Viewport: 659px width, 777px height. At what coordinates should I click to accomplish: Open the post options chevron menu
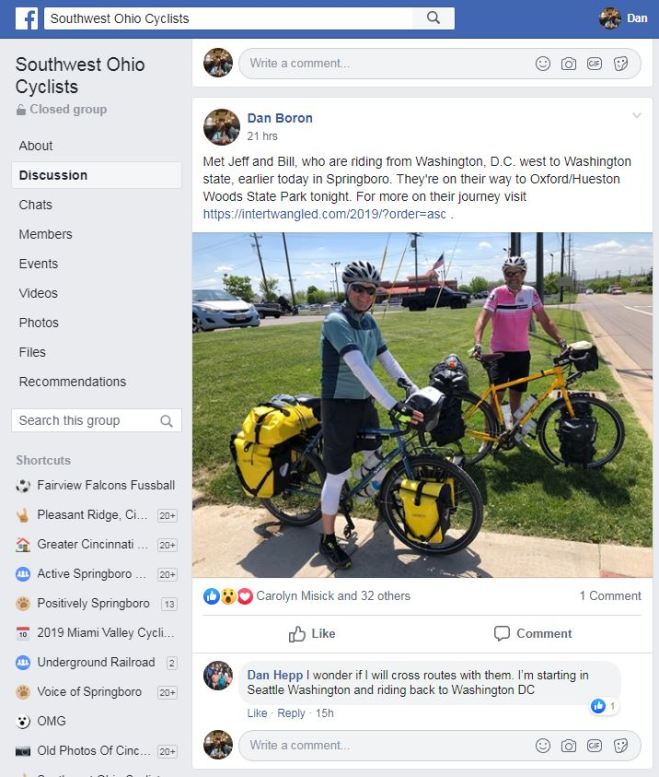(637, 115)
